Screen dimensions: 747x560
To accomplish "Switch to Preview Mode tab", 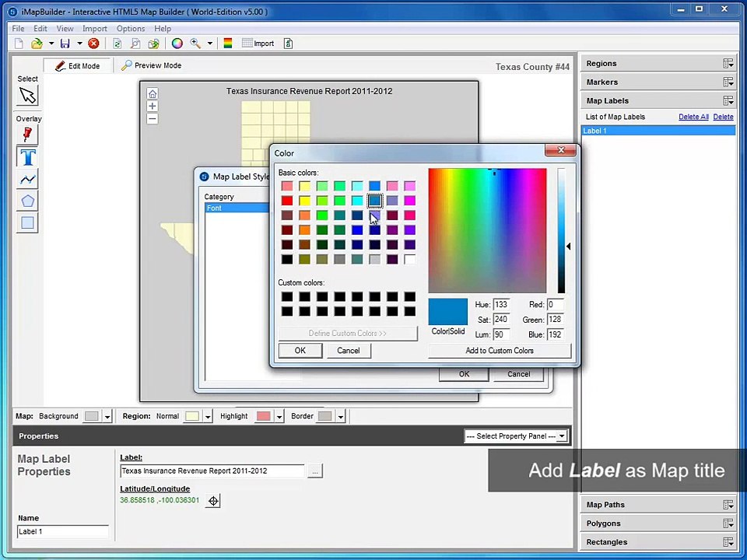I will pos(151,65).
